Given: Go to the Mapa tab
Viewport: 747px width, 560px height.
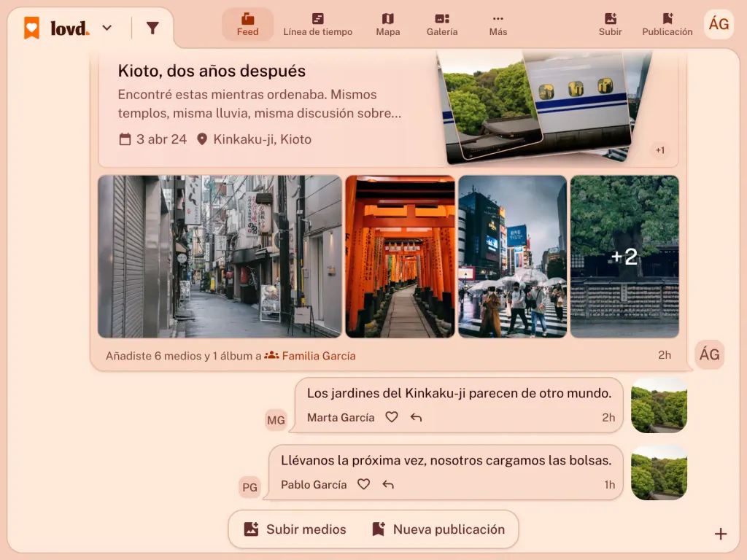Looking at the screenshot, I should tap(388, 24).
